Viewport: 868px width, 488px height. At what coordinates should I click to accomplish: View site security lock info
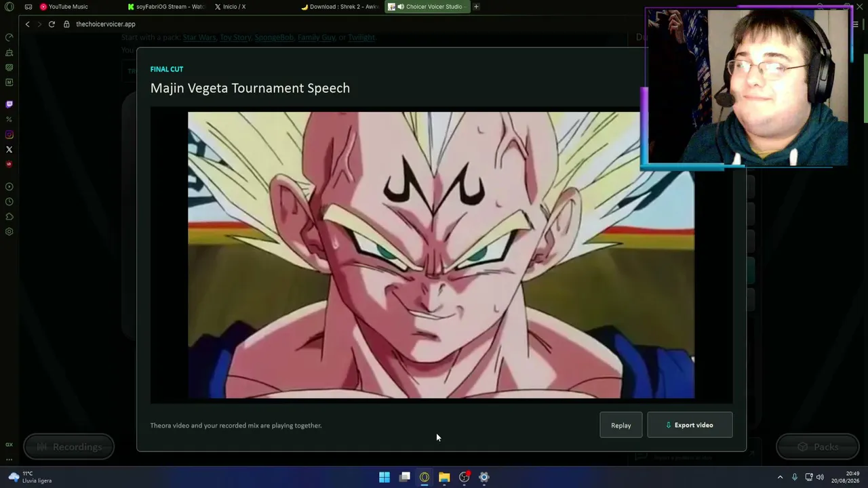click(66, 24)
